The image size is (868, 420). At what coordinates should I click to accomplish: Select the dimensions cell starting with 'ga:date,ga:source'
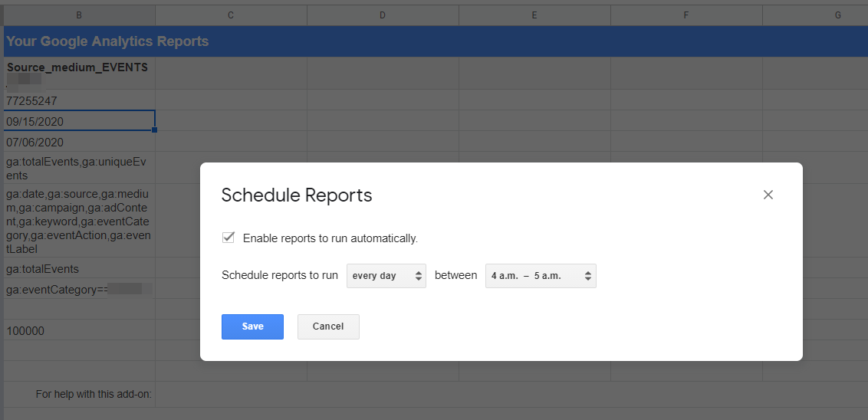pos(79,220)
